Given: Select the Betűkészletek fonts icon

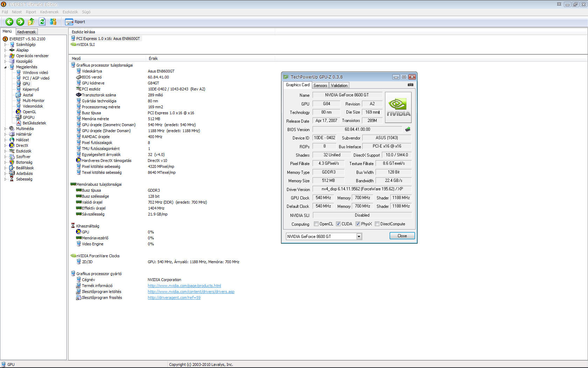Looking at the screenshot, I should coord(19,123).
